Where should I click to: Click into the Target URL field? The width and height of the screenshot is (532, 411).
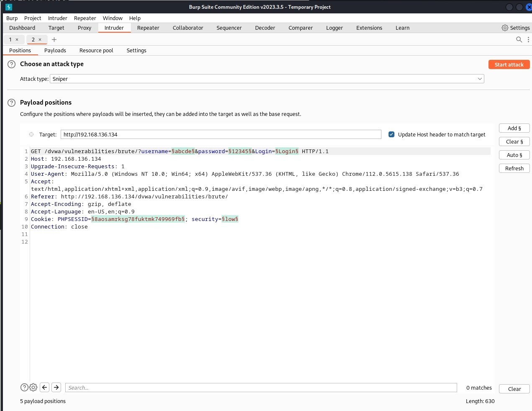click(221, 134)
